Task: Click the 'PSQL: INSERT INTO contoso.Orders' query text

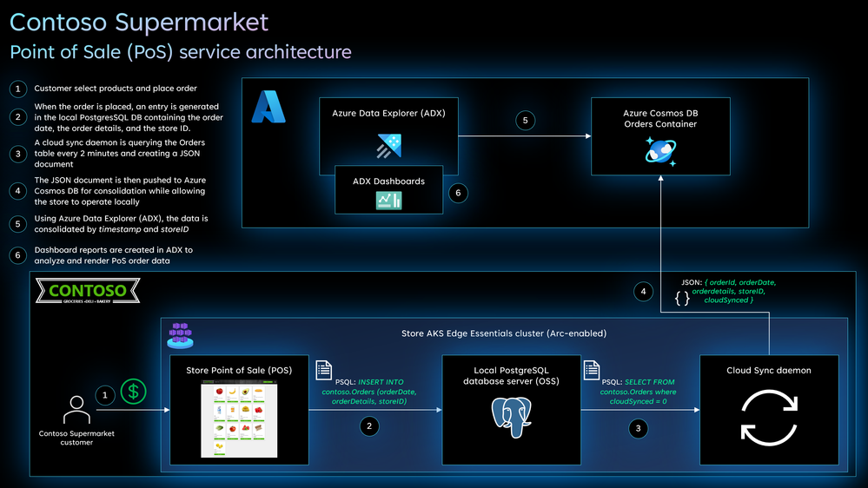Action: (x=369, y=392)
